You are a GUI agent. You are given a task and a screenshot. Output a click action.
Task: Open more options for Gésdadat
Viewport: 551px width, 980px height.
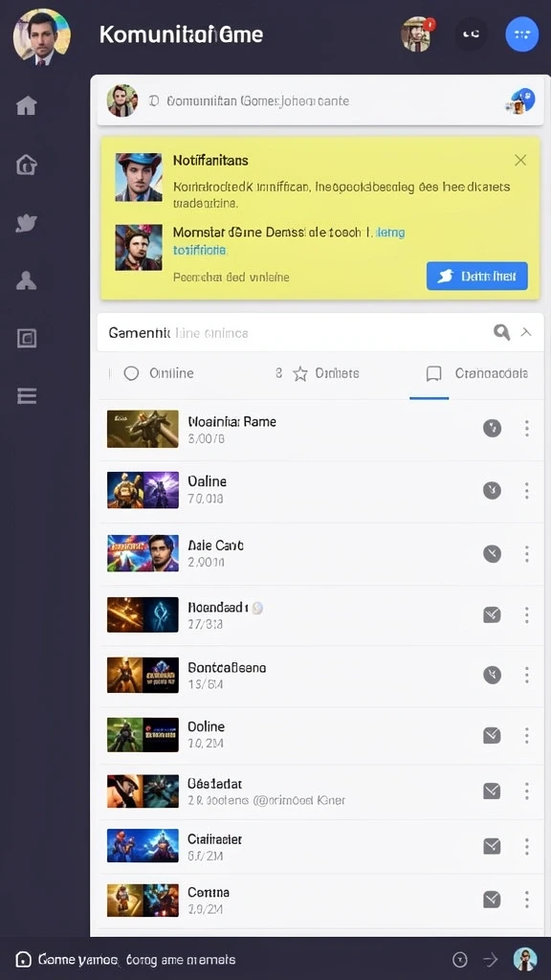527,791
